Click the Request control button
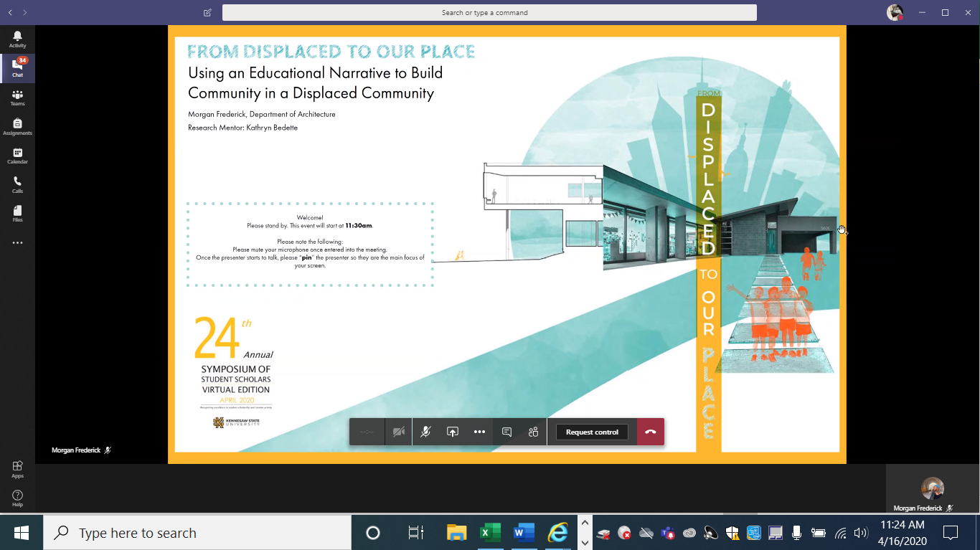This screenshot has height=550, width=980. (592, 432)
